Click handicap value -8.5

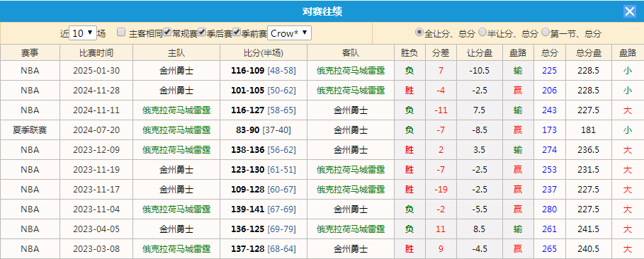pos(480,130)
